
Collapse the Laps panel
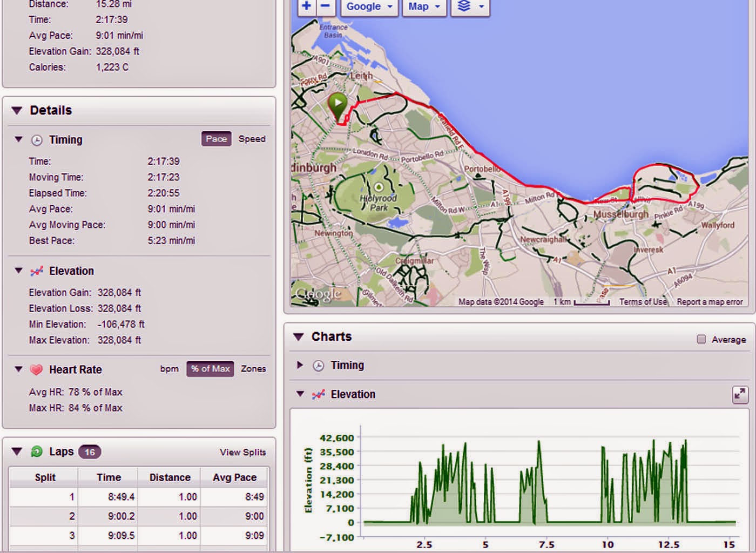point(17,451)
